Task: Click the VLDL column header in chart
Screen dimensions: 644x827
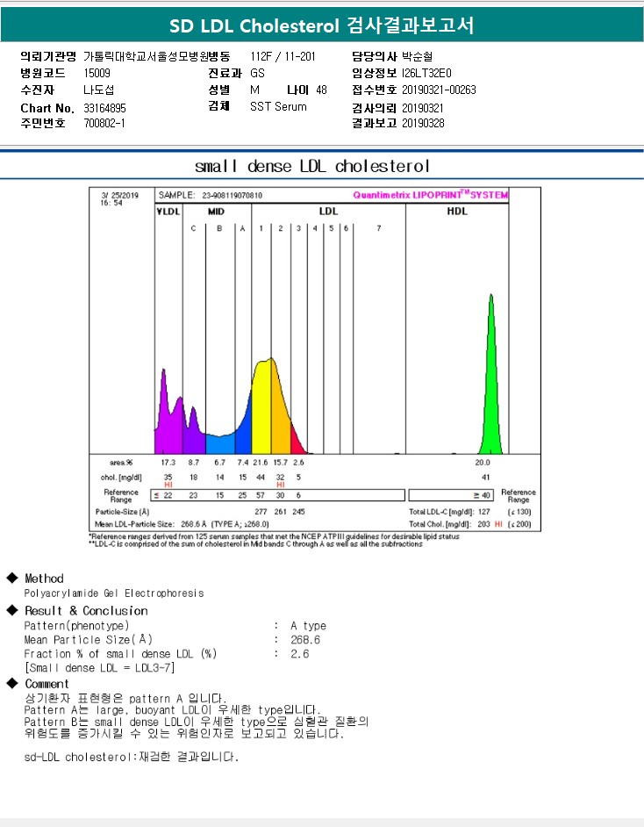Action: 168,212
